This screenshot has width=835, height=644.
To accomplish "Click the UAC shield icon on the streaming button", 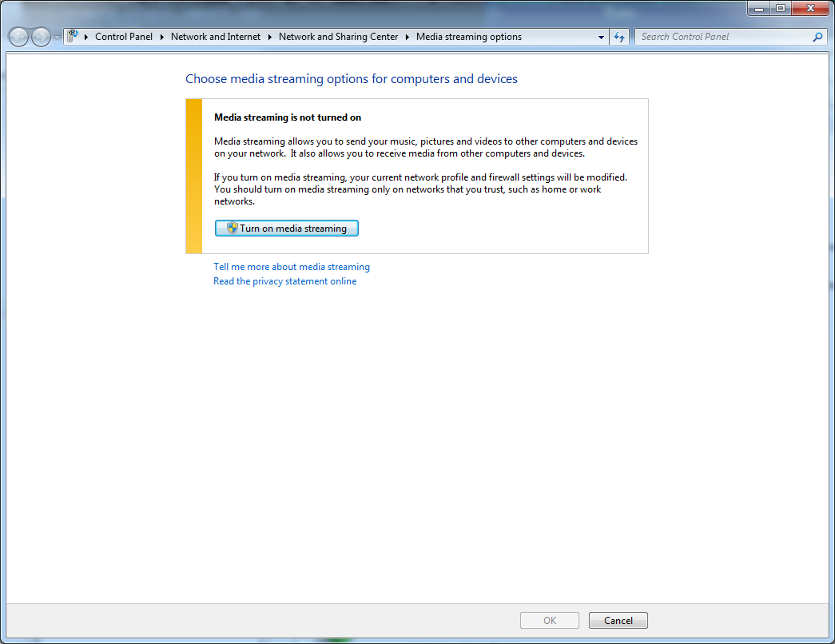I will point(233,228).
